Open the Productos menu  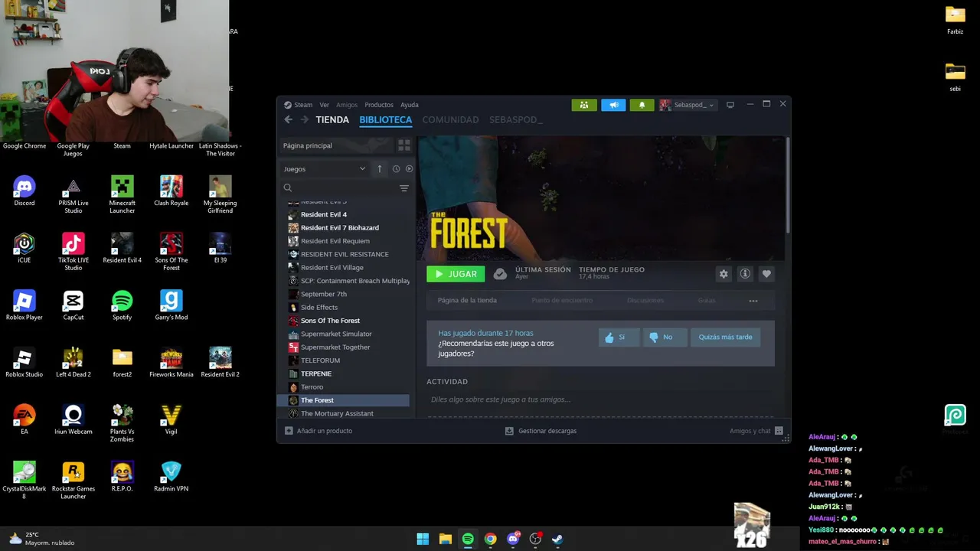379,105
